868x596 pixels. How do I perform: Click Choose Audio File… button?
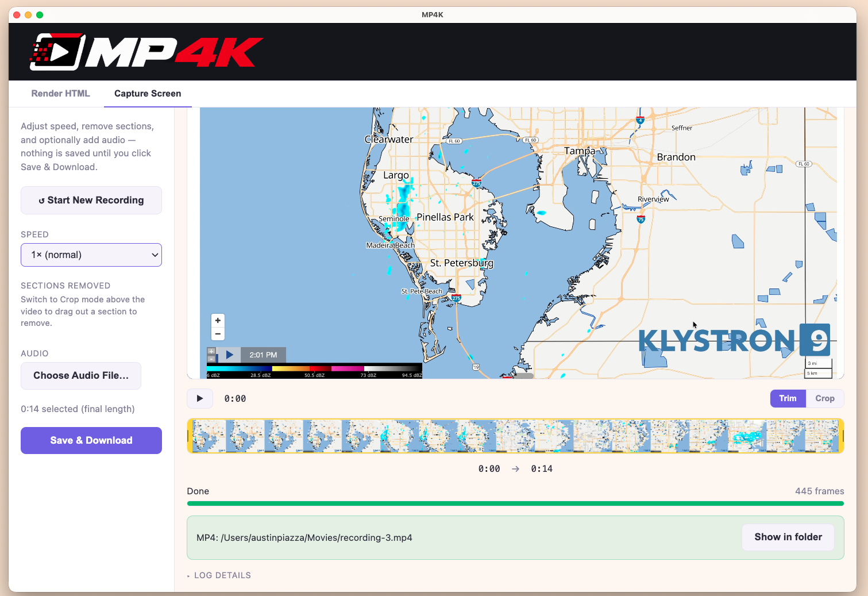click(81, 375)
